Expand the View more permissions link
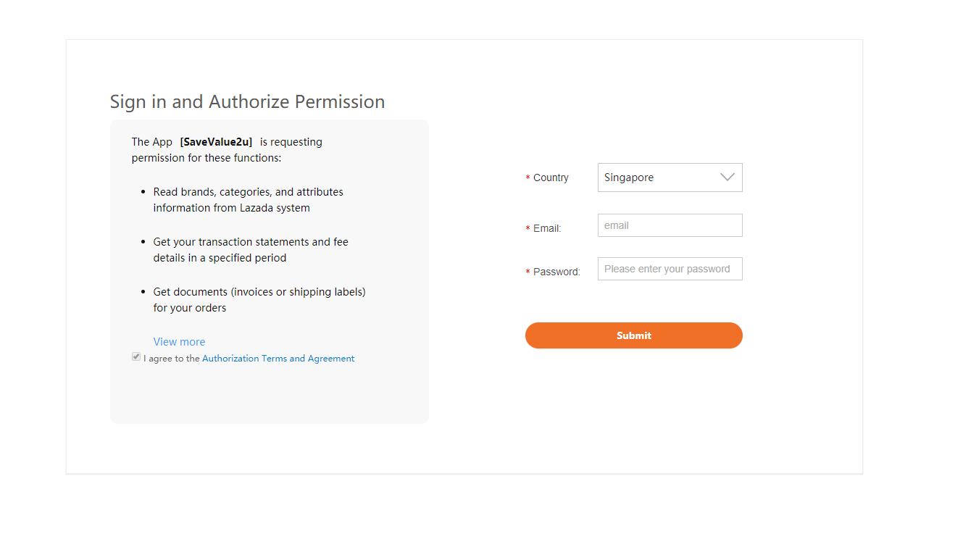963x560 pixels. (179, 342)
